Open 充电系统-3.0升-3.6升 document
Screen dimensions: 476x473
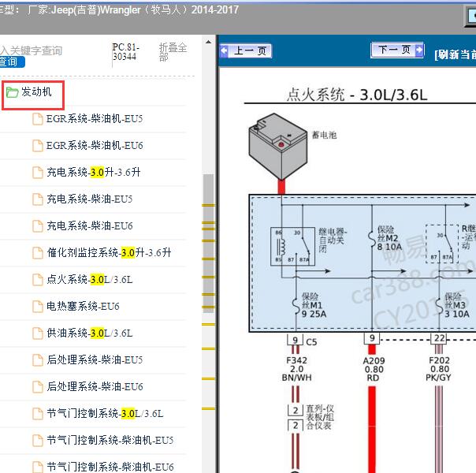pos(94,172)
